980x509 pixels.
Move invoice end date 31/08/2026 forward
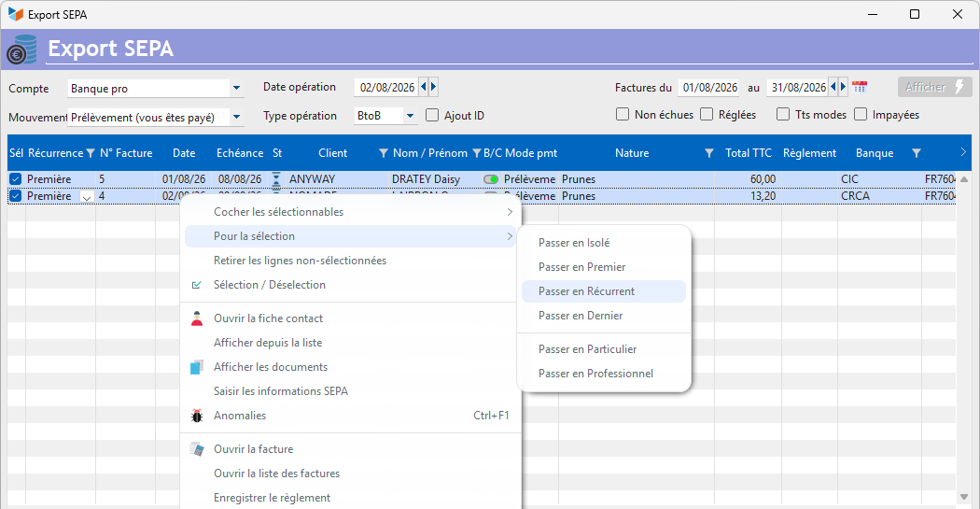click(x=843, y=87)
